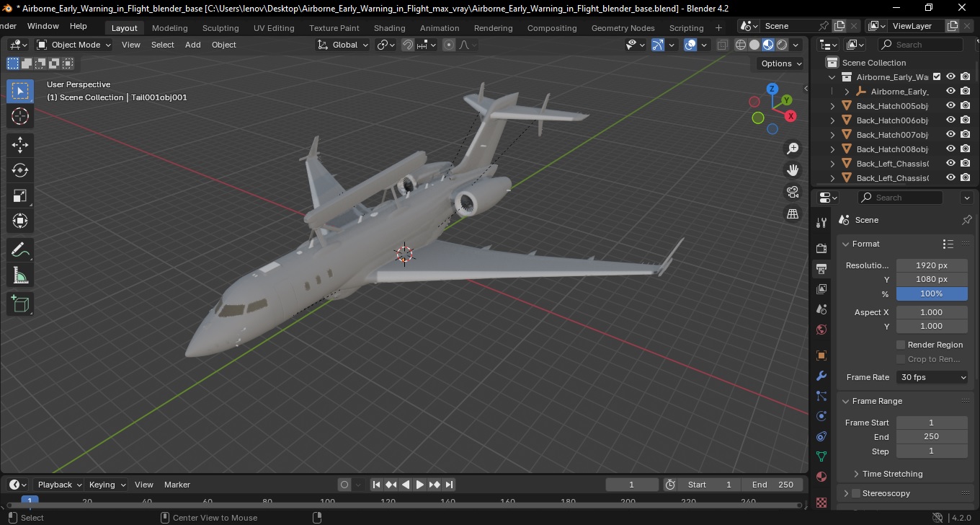Pin the Scene properties context
Screen dimensions: 980x525
click(967, 220)
